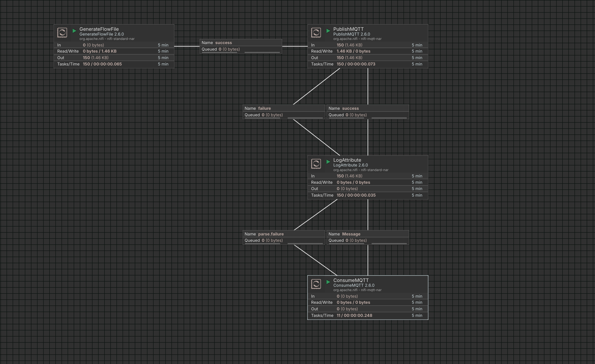
Task: Click the green run indicator on GenerateFlowFile
Action: (74, 31)
